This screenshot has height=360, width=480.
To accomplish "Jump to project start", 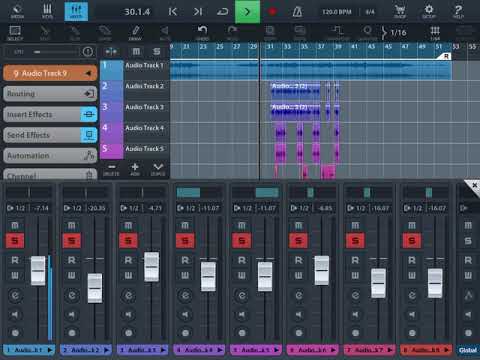I will pos(173,12).
